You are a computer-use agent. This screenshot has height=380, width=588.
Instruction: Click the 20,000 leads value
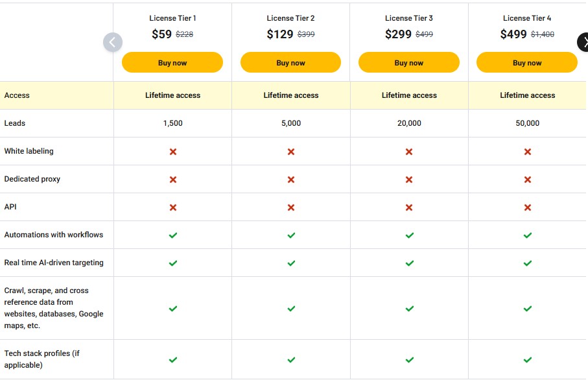click(409, 123)
